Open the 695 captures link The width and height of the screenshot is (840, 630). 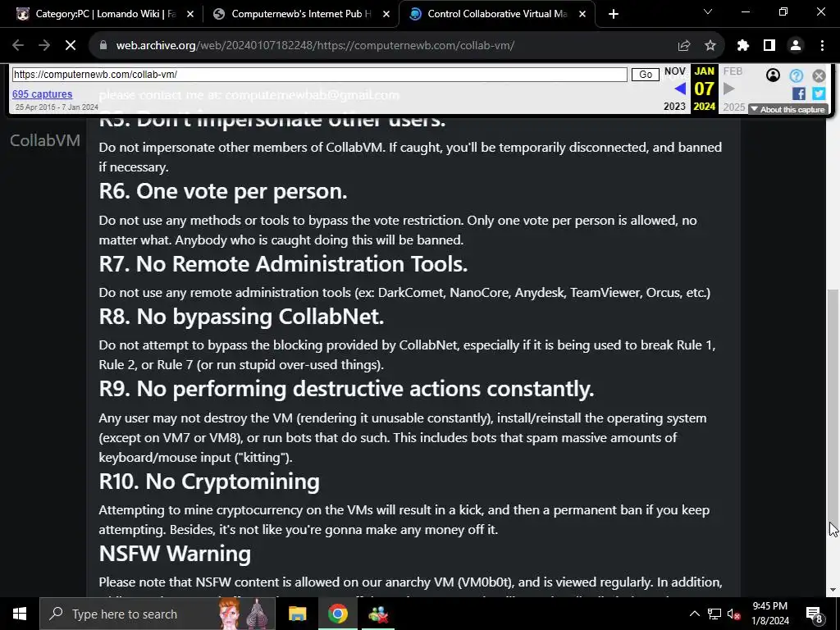click(x=42, y=94)
